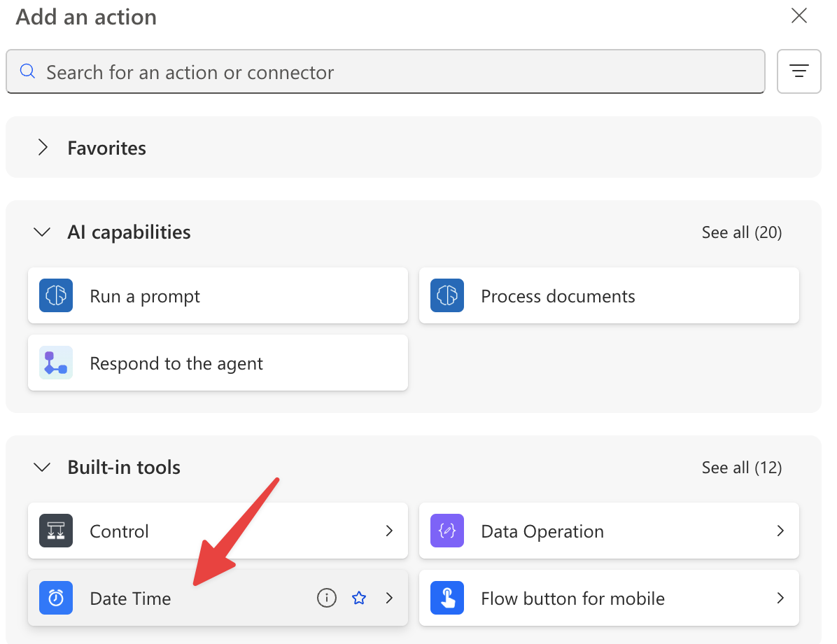Click the Date Time clock icon
The width and height of the screenshot is (837, 644).
(56, 598)
